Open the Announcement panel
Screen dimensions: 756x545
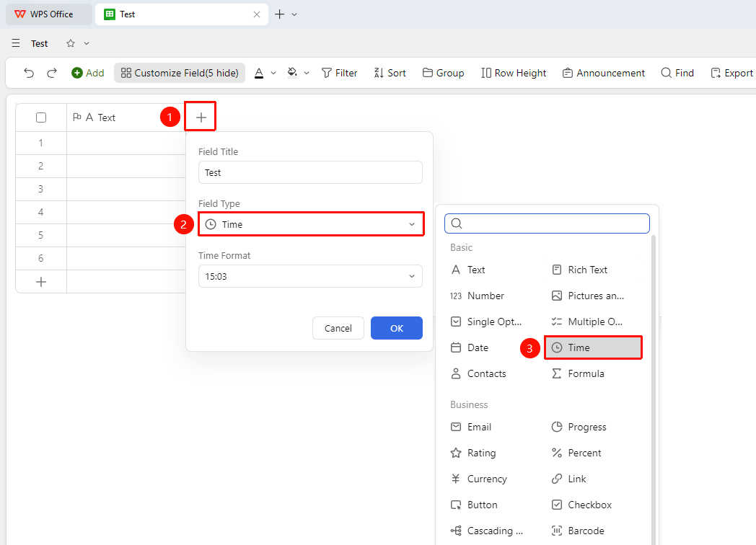[x=604, y=73]
